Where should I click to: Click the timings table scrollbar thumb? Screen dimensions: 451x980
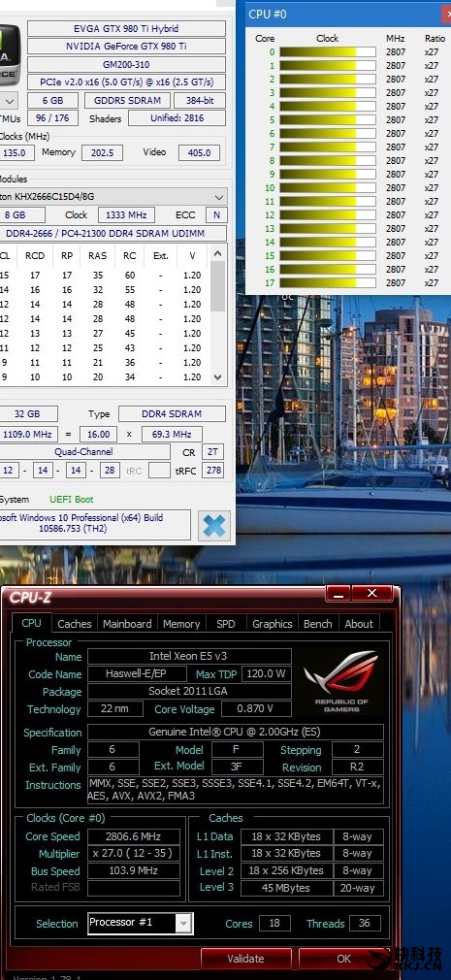(217, 286)
